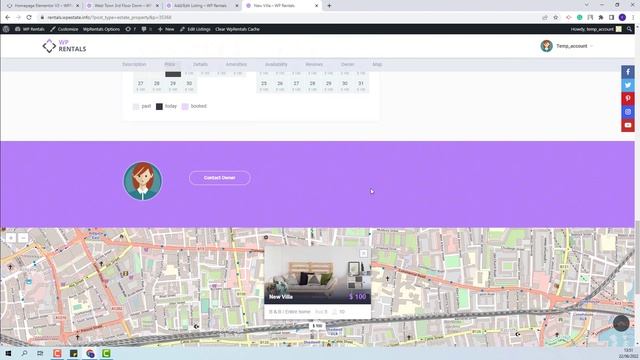This screenshot has width=640, height=360.
Task: Click the browser reload icon
Action: click(x=29, y=17)
